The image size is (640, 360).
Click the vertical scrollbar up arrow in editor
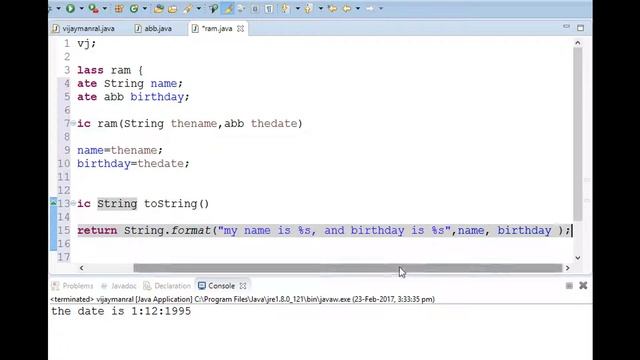point(578,42)
